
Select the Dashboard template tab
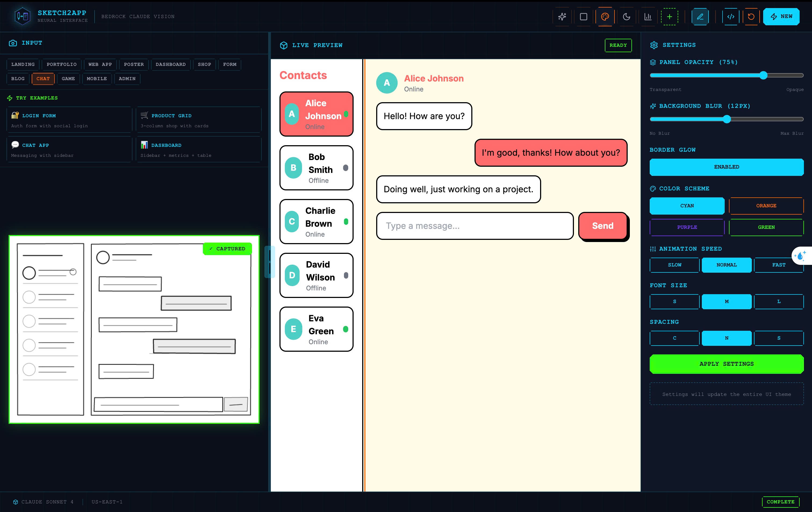tap(170, 65)
